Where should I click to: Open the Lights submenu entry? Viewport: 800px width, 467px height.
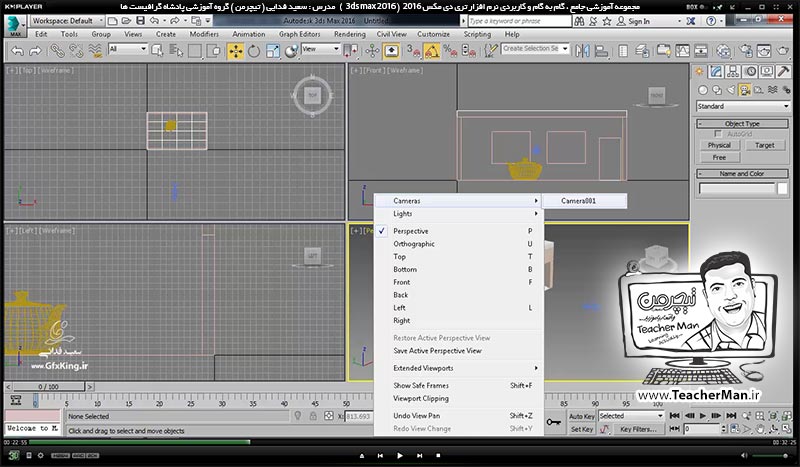(459, 213)
